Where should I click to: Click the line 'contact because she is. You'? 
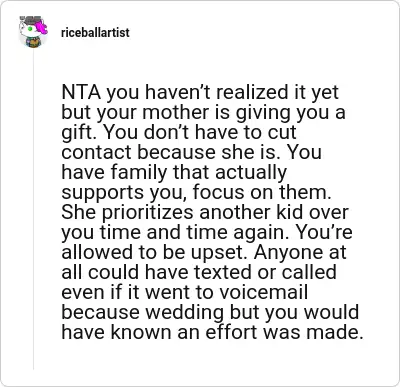(191, 152)
